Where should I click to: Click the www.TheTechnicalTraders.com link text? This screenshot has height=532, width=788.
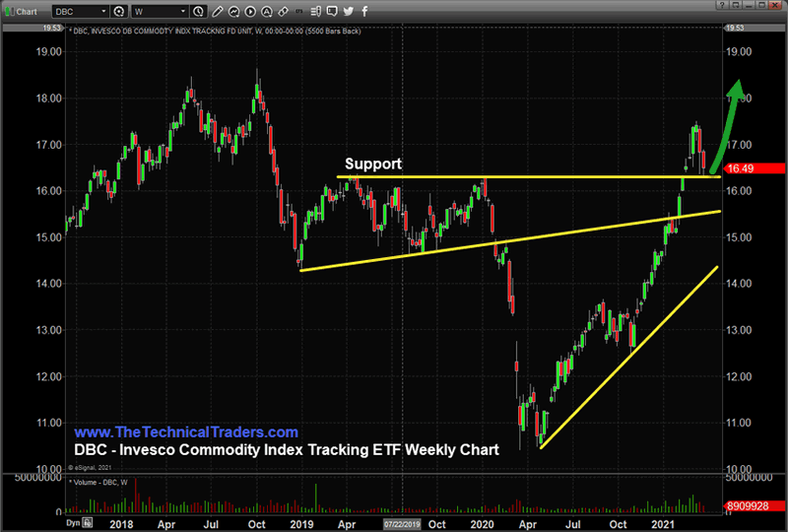coord(186,432)
